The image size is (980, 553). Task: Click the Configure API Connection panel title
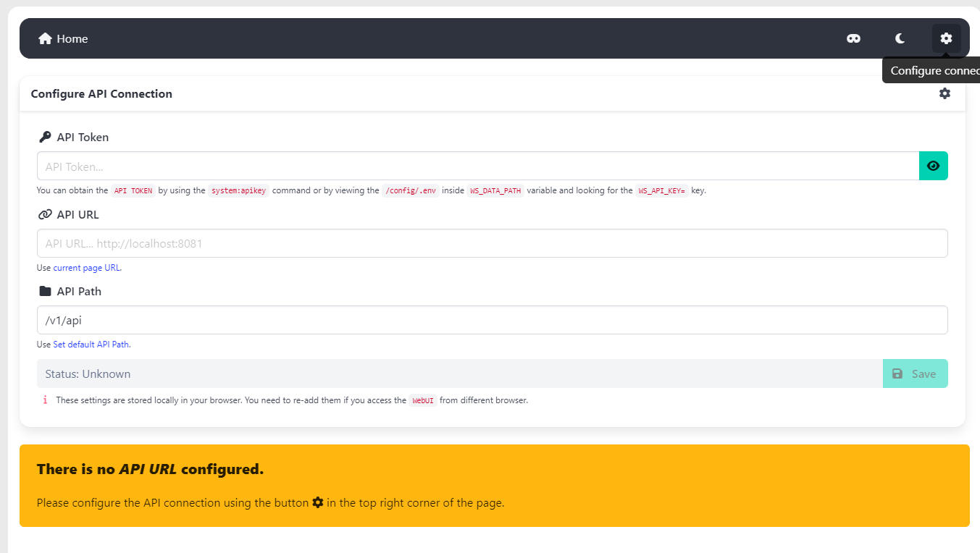tap(101, 94)
